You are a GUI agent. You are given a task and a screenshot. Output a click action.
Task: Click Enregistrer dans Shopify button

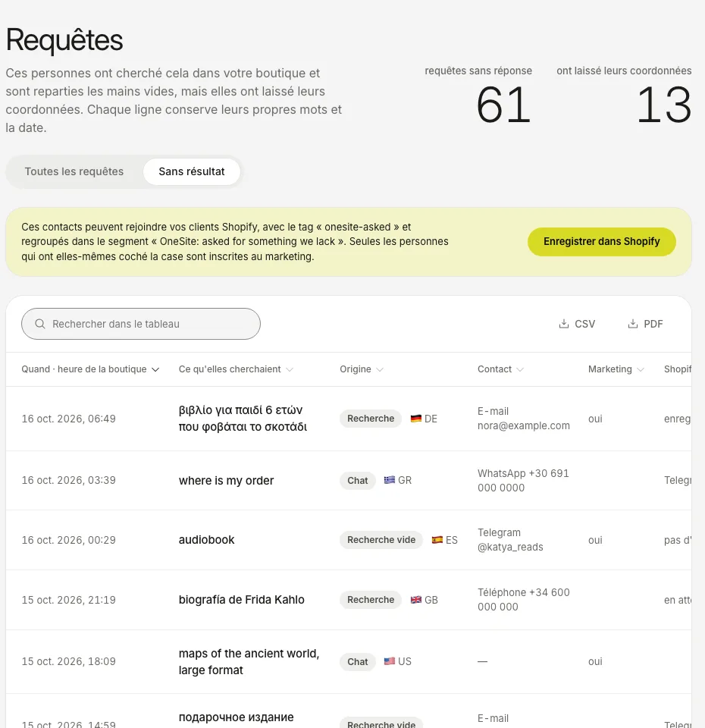(x=601, y=241)
